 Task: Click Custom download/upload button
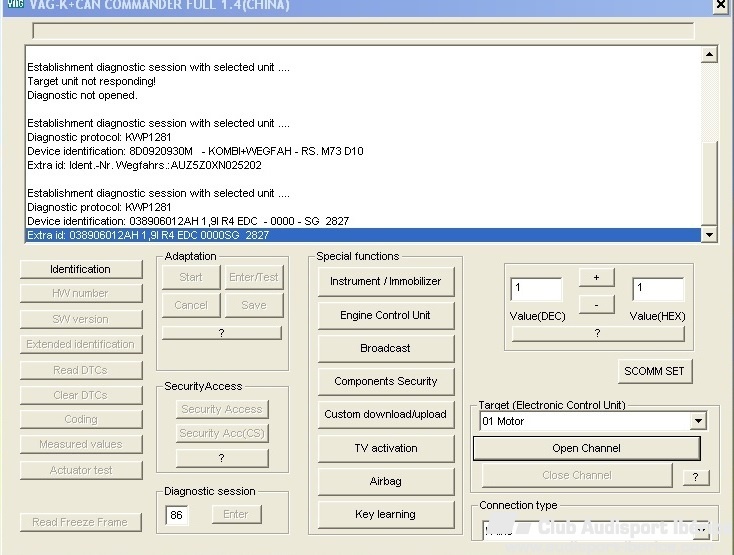pos(385,414)
